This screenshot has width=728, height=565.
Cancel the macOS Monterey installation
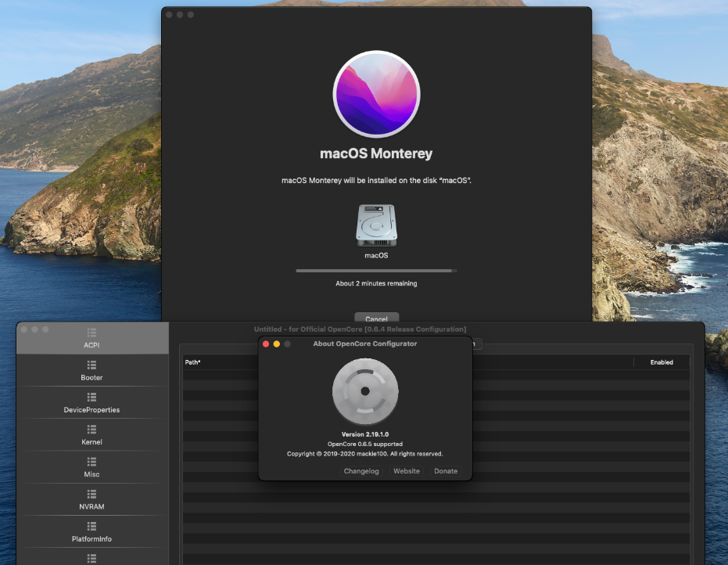point(377,318)
